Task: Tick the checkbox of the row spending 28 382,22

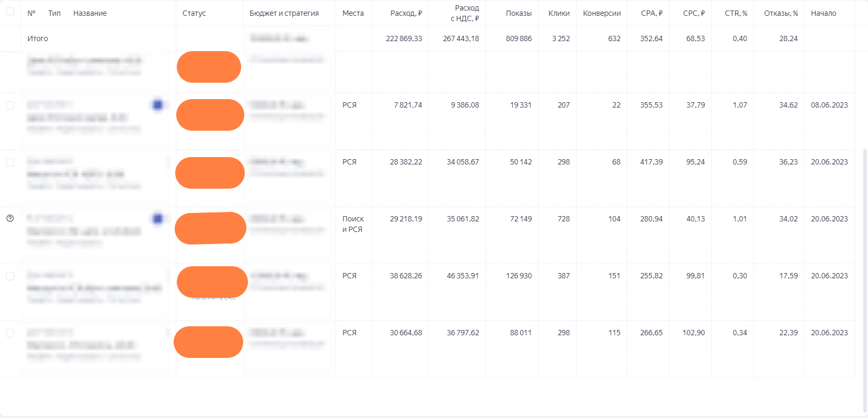Action: coord(10,162)
